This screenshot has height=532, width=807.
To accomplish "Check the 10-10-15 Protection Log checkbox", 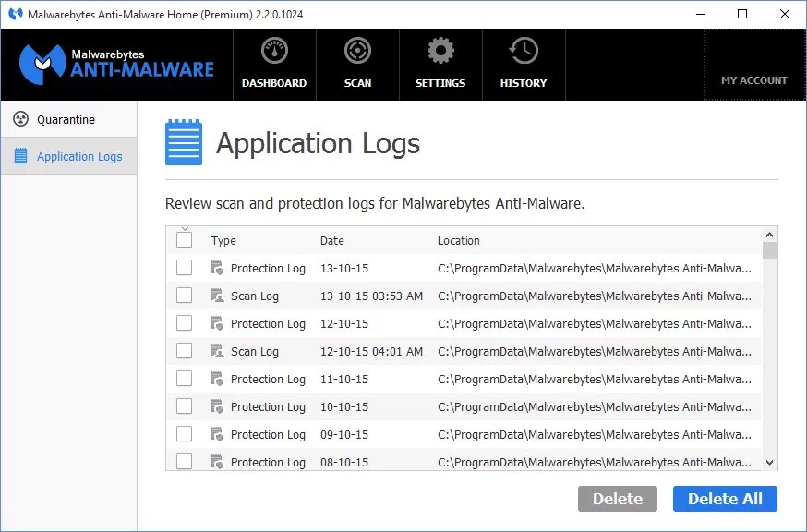I will [x=185, y=406].
